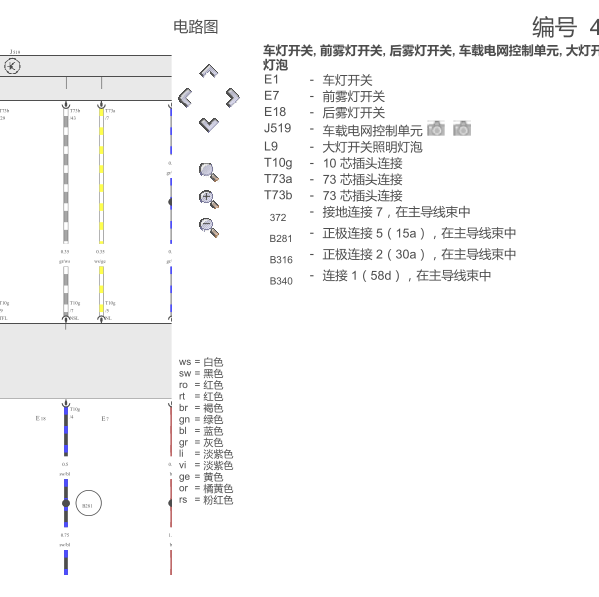Select the B281 正极连接 5 (15a) entry
The image size is (599, 597).
(x=392, y=235)
